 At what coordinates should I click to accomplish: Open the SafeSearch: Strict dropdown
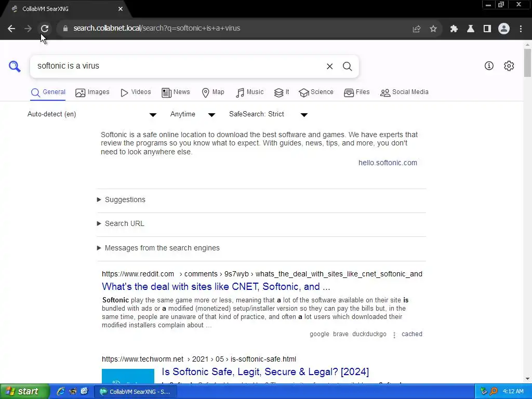(x=269, y=114)
